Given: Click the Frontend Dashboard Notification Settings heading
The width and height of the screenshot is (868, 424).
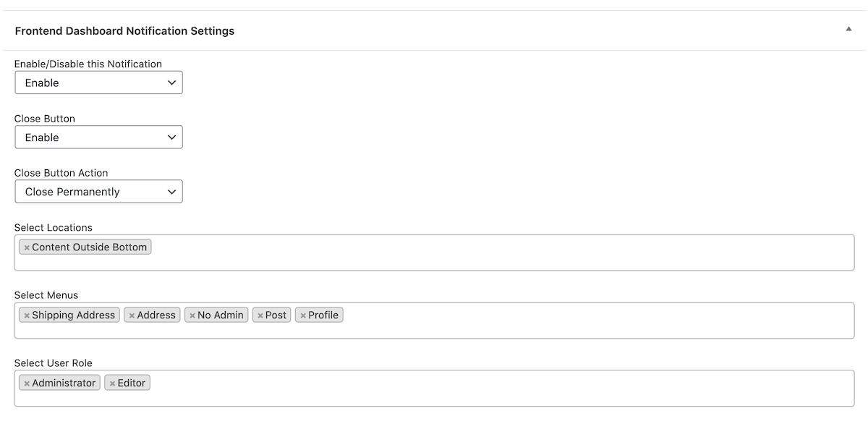Looking at the screenshot, I should pyautogui.click(x=124, y=31).
